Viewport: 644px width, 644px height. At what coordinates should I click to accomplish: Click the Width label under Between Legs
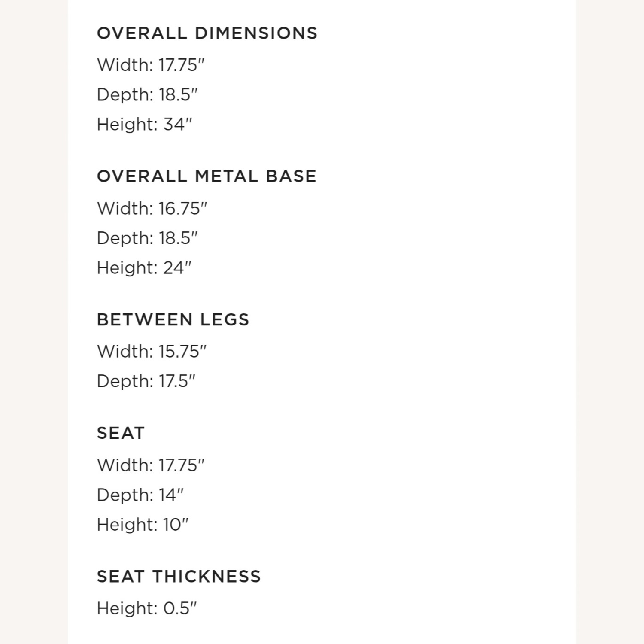click(x=125, y=352)
